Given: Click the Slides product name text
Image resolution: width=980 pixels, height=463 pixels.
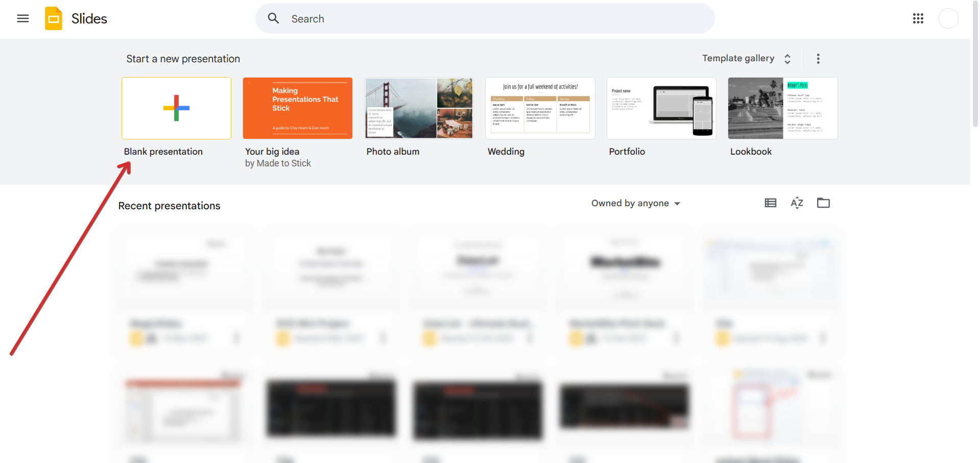Looking at the screenshot, I should pos(89,19).
